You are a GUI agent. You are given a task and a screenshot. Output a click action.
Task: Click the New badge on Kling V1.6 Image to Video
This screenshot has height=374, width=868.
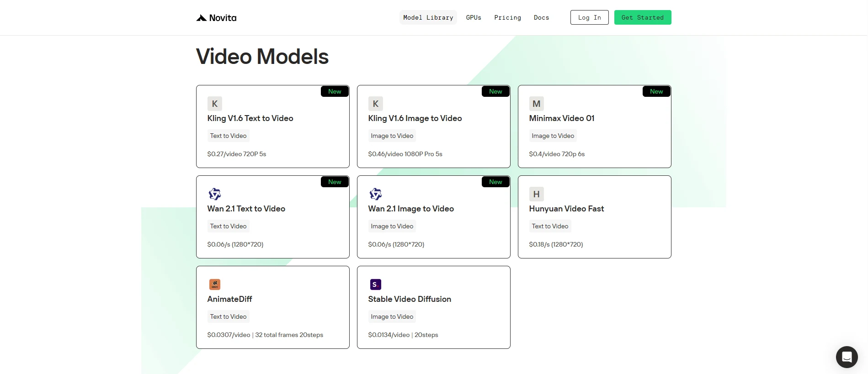(x=495, y=91)
